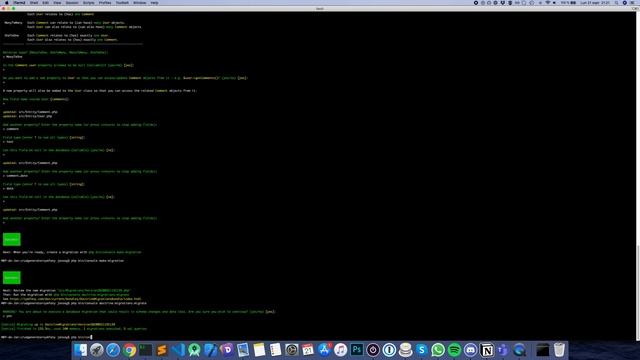The image size is (640, 360).
Task: Open the iTerm2 application menu
Action: 19,2
